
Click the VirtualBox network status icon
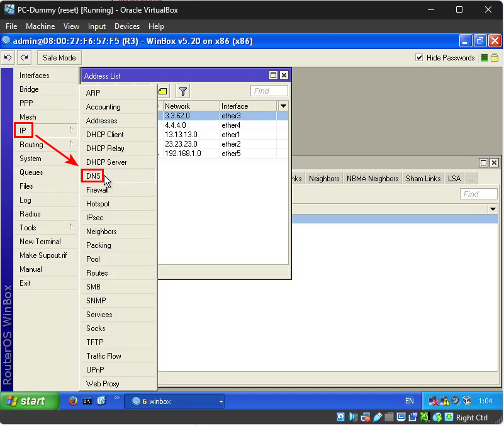coord(366,417)
